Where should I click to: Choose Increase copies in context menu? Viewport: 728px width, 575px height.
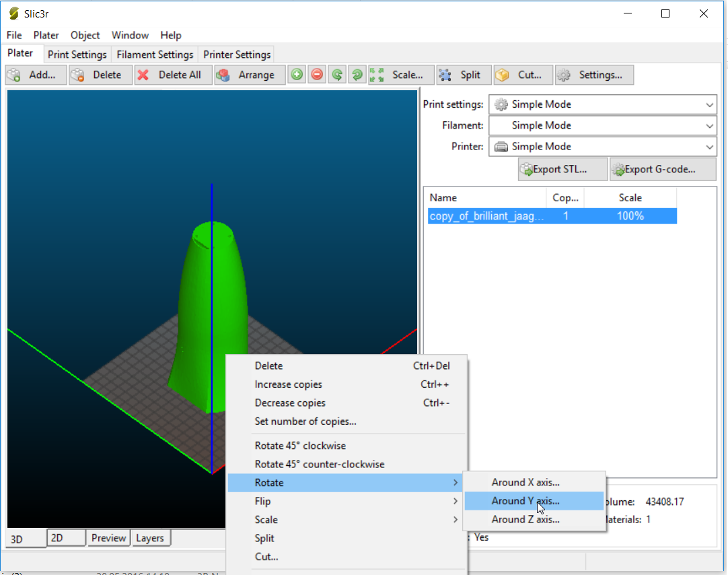348,384
